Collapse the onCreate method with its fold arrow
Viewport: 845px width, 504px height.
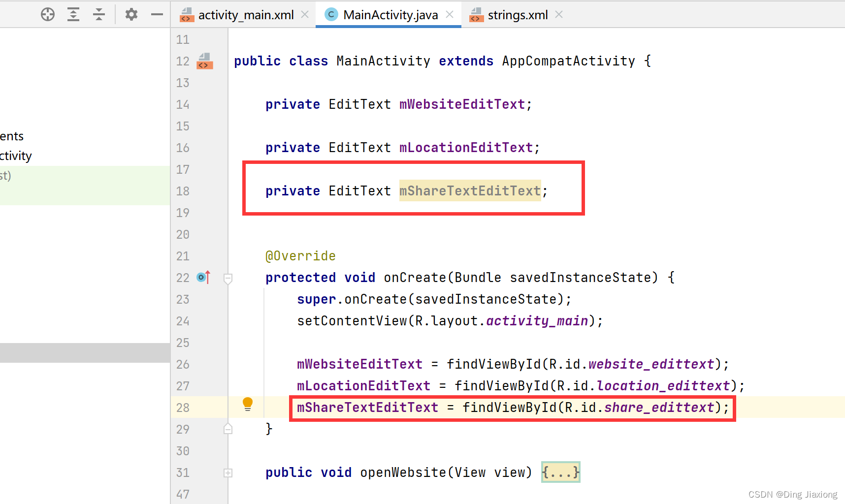[228, 279]
